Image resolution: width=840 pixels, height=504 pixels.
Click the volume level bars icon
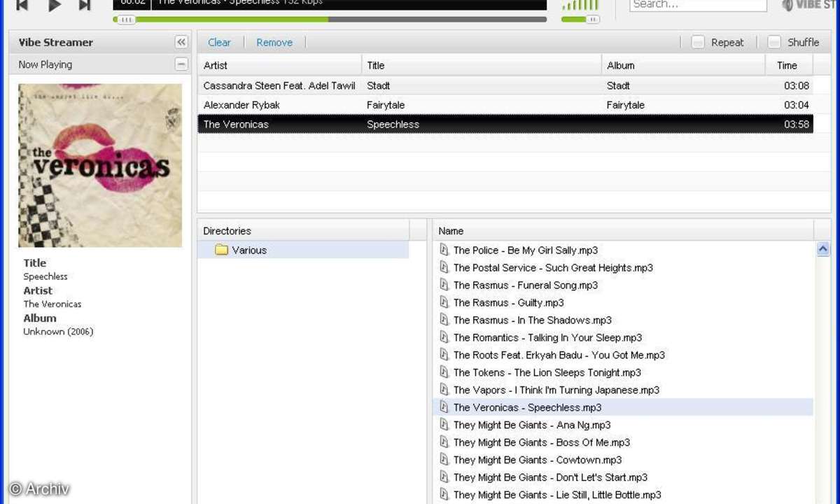[x=580, y=6]
